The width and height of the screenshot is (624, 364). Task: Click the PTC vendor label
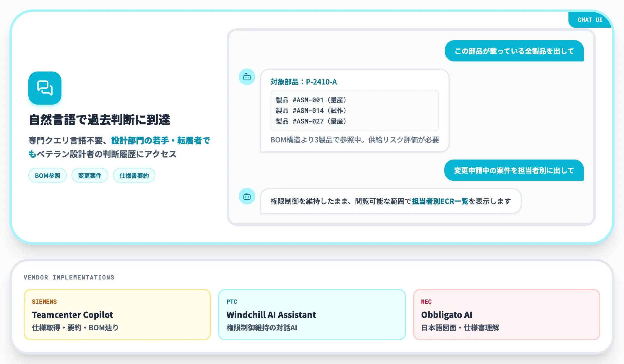[232, 302]
